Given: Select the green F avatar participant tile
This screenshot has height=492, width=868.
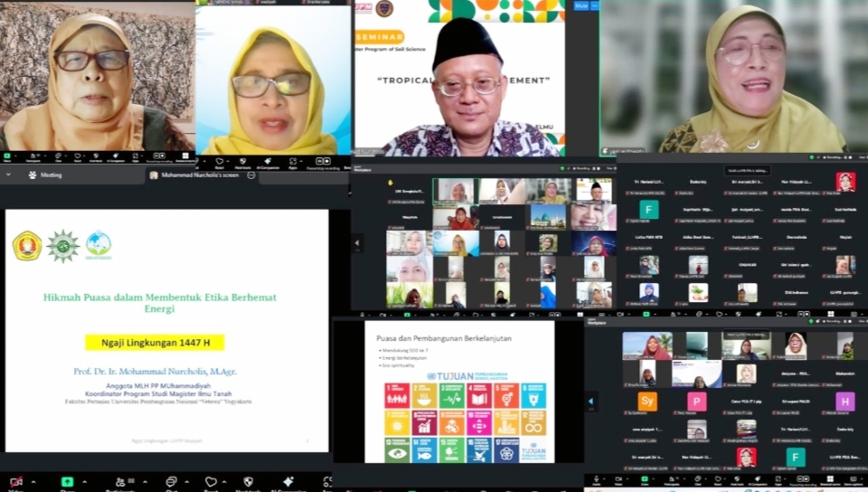Looking at the screenshot, I should point(649,209).
